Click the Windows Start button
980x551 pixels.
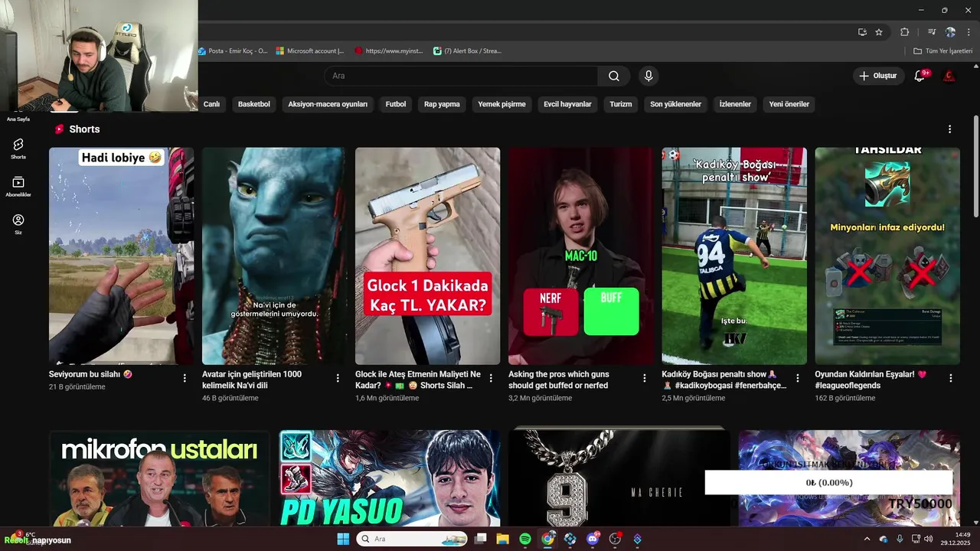pyautogui.click(x=343, y=539)
